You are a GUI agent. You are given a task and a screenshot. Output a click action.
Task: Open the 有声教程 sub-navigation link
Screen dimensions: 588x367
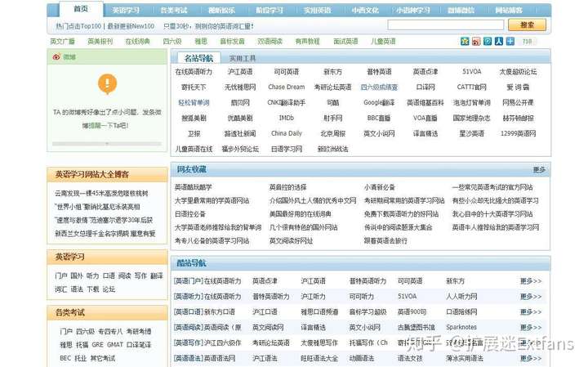tap(308, 42)
